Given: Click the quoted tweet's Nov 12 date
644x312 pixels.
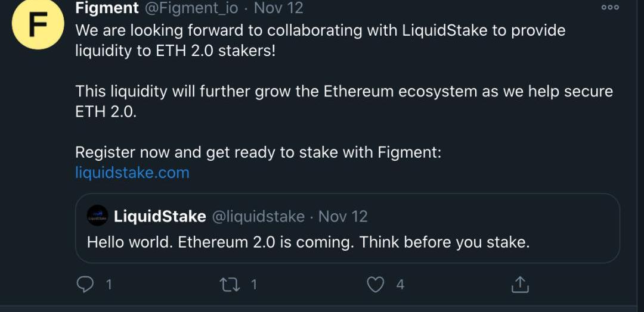Looking at the screenshot, I should [343, 216].
